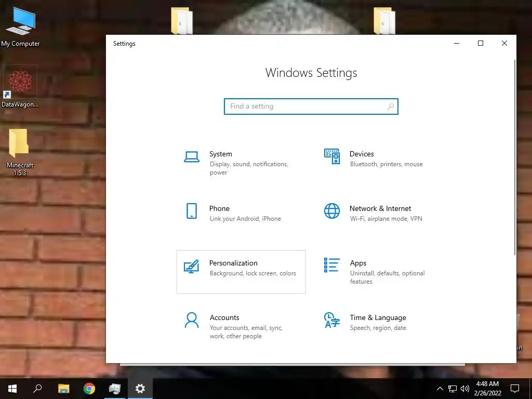
Task: Select the right desktop folder behind Settings
Action: point(384,20)
